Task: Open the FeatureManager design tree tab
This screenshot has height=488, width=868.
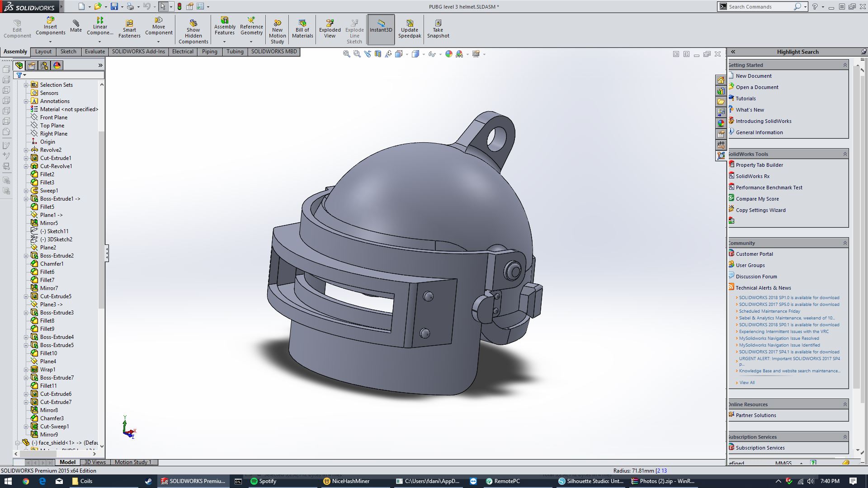Action: [x=19, y=66]
